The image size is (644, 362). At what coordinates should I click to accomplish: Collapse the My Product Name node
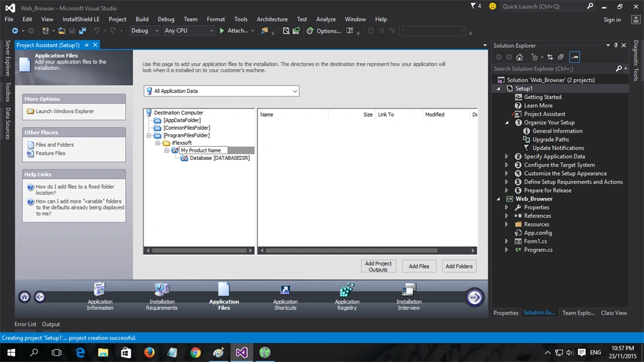[x=167, y=150]
